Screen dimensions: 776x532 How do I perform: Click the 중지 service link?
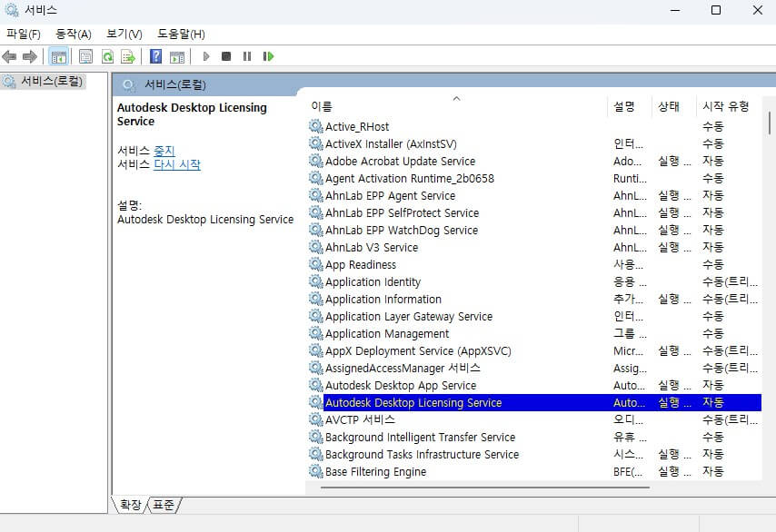[x=164, y=151]
